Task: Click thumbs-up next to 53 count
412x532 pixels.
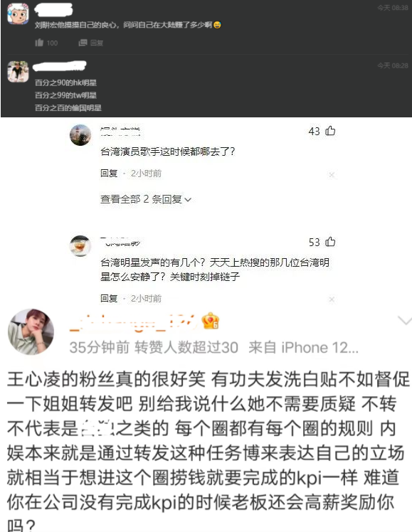Action: click(330, 242)
